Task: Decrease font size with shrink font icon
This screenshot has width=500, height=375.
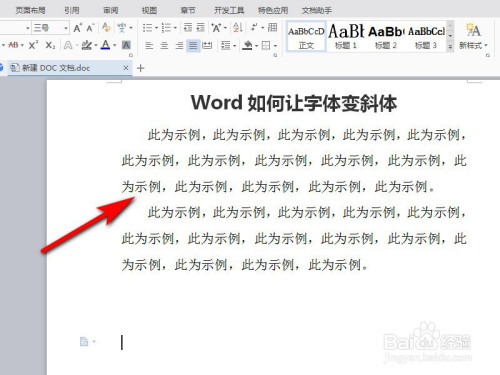Action: [90, 28]
